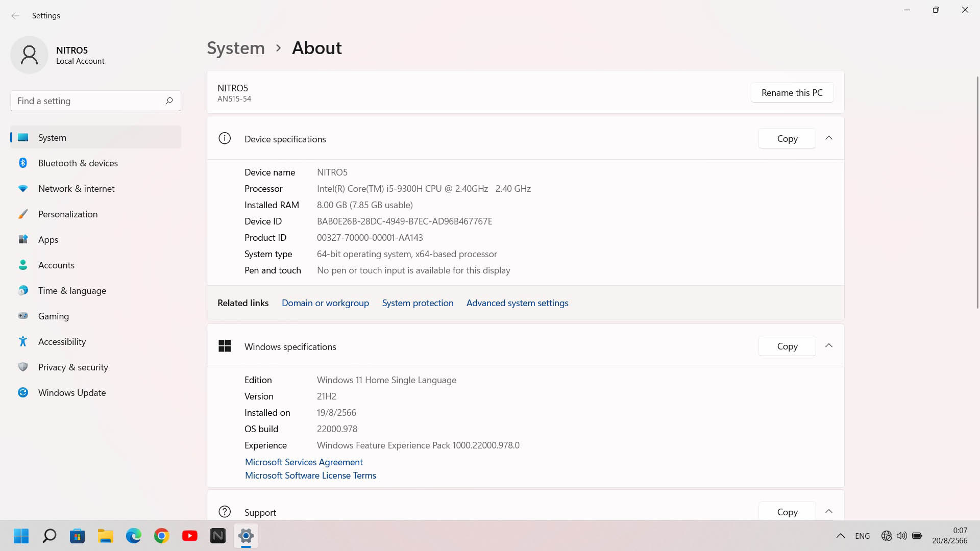Open Microsoft Software License Terms
This screenshot has width=980, height=551.
310,475
